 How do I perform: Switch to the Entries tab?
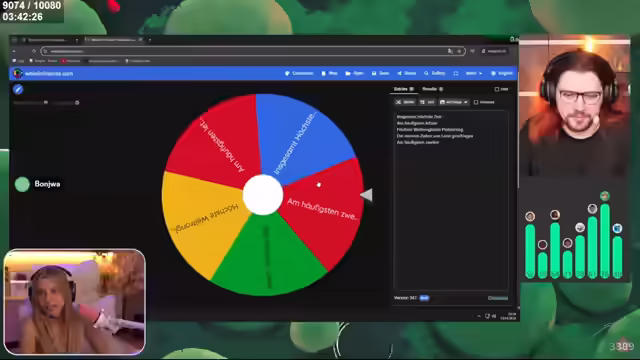[x=403, y=89]
